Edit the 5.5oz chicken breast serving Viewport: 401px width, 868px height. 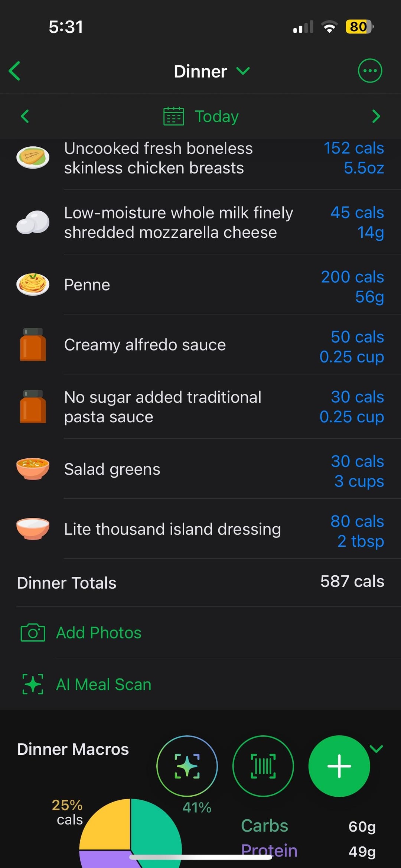[363, 168]
